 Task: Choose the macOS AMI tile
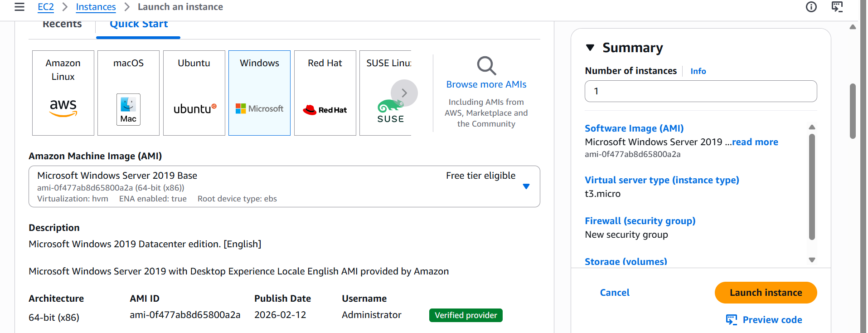128,93
